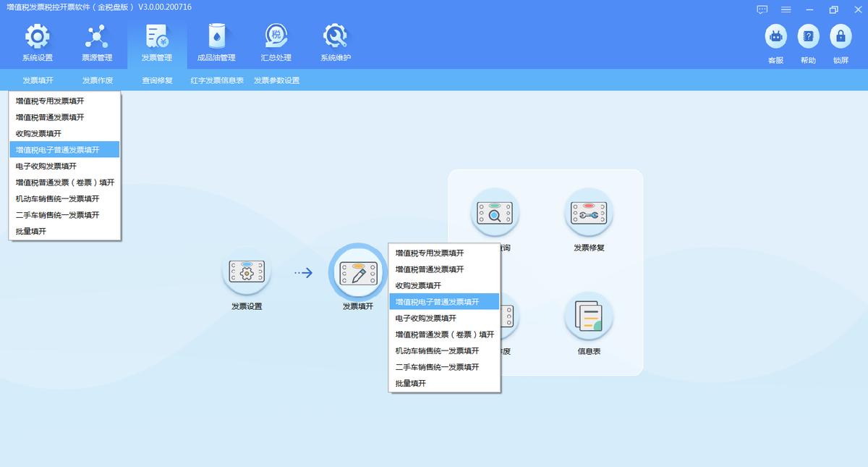The height and width of the screenshot is (467, 868).
Task: Click the 信息表 document icon
Action: [x=589, y=316]
